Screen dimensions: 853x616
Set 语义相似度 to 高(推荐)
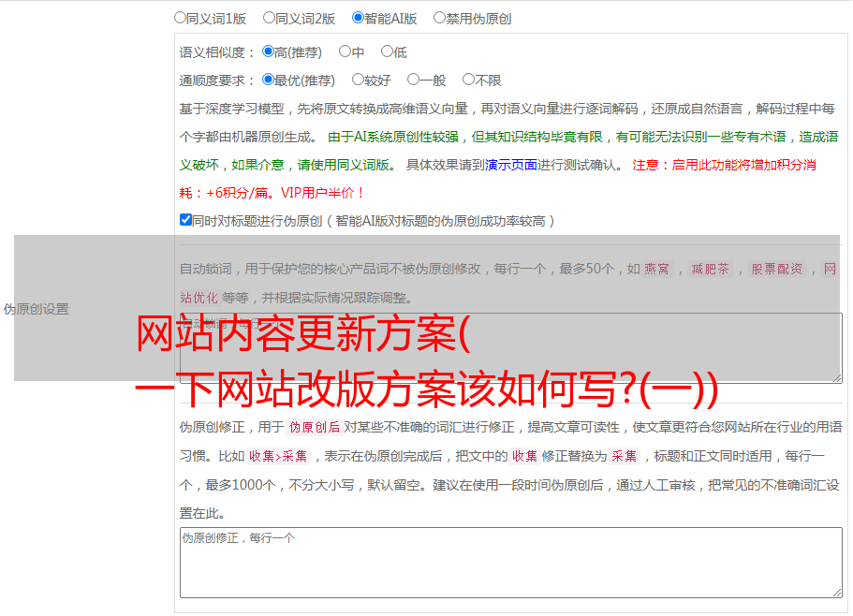[268, 51]
